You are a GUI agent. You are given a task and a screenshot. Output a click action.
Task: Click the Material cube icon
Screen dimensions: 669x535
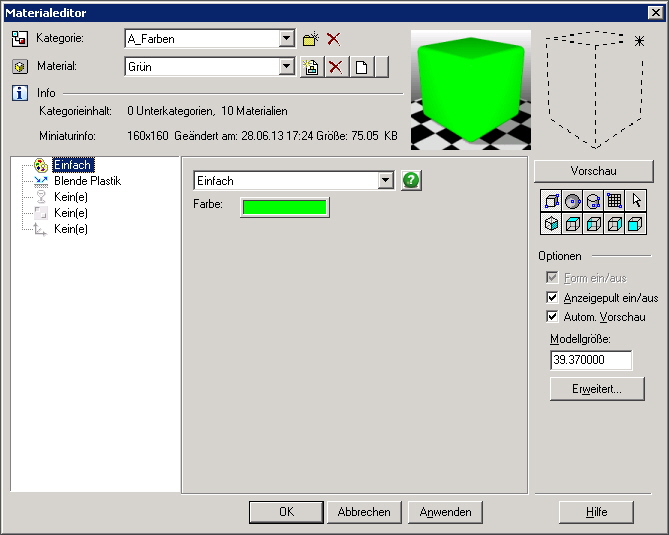click(x=20, y=67)
